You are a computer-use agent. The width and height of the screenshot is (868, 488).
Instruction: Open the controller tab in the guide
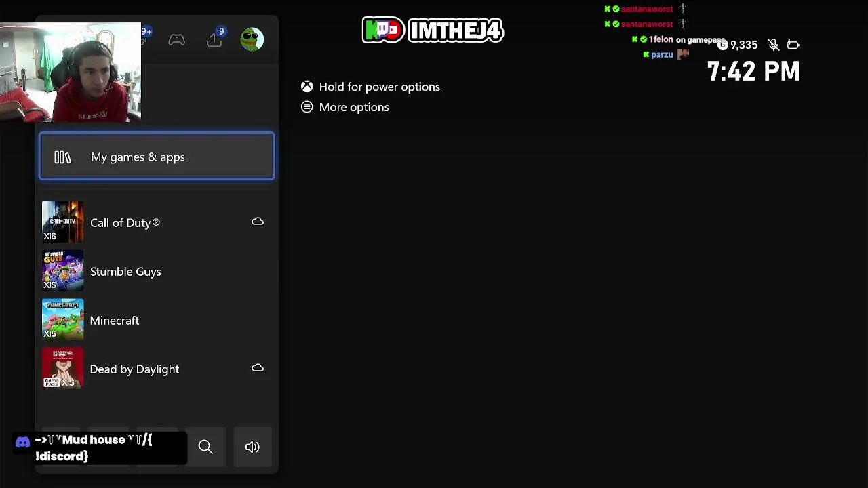[177, 40]
